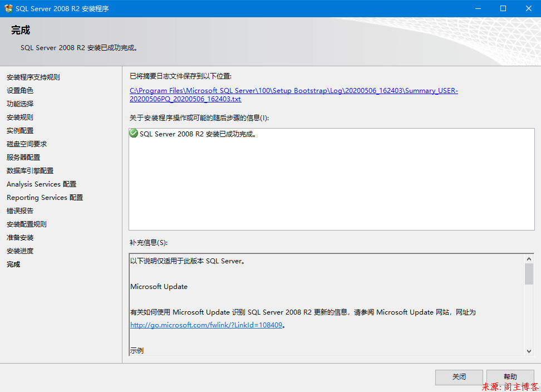Click the scroll up arrow in 补充信息 box
Image resolution: width=541 pixels, height=392 pixels.
tap(529, 259)
